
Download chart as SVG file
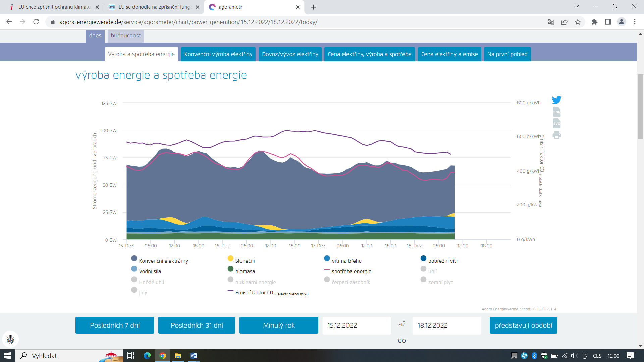pyautogui.click(x=556, y=124)
